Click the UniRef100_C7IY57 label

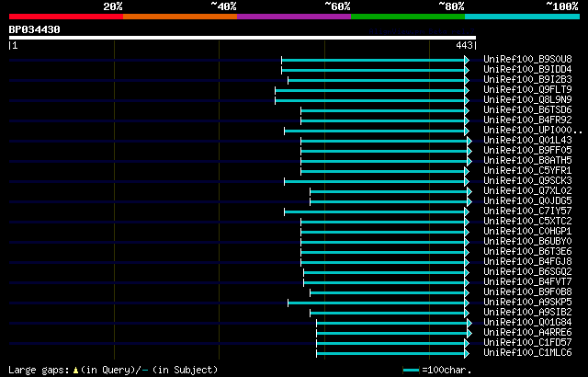coord(527,211)
